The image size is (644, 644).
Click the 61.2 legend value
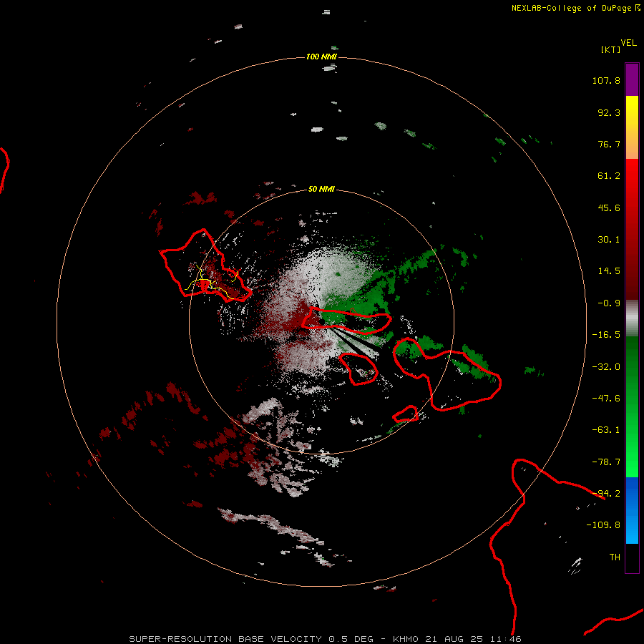click(x=609, y=176)
